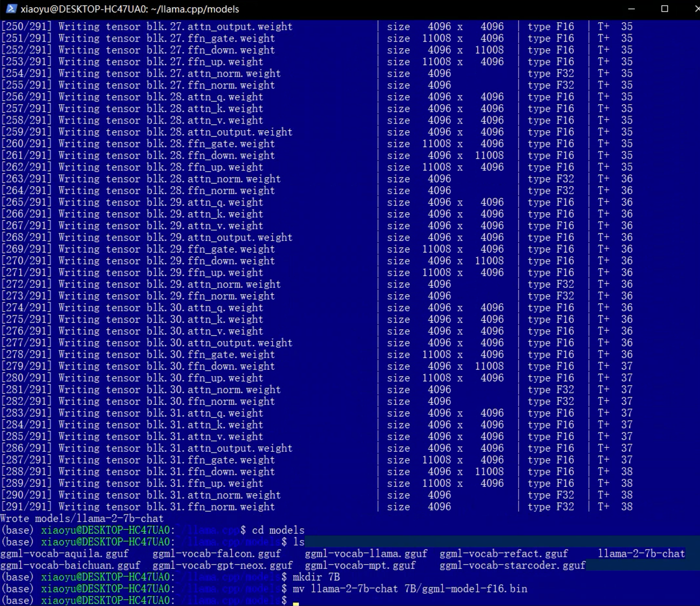Click ggml-vocab-baichuan.gguf in the listing

pos(70,566)
